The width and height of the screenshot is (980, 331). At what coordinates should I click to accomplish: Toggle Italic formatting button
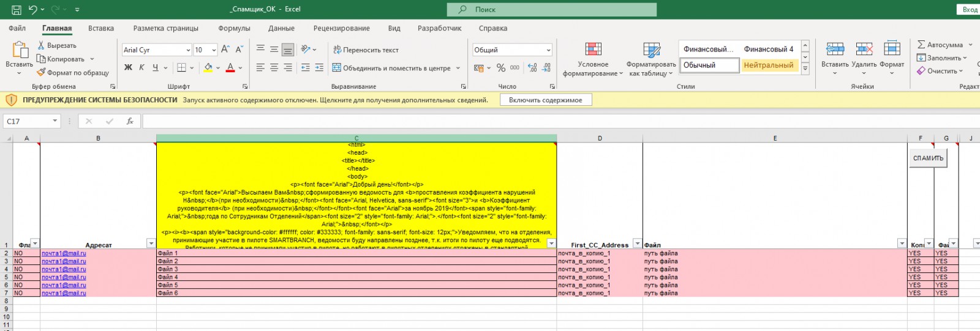141,68
